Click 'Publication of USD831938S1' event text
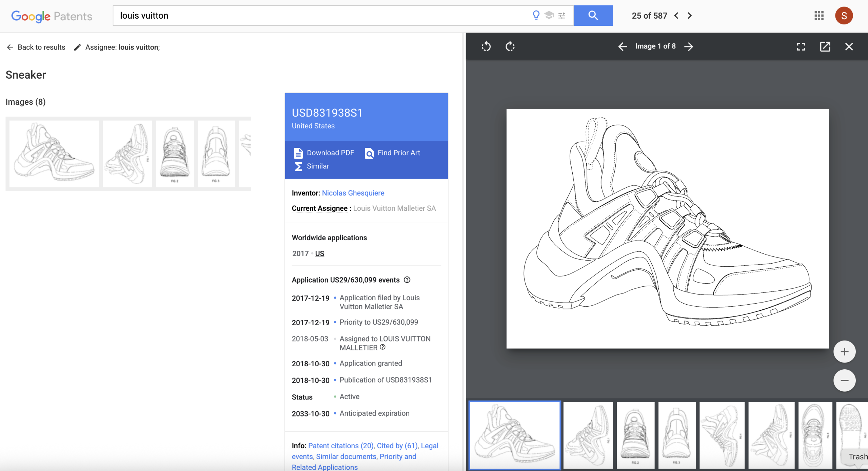868x471 pixels. 386,380
